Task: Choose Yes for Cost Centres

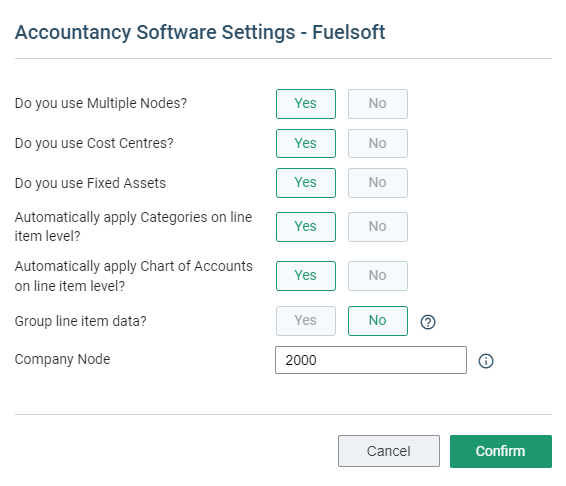Action: pos(306,143)
